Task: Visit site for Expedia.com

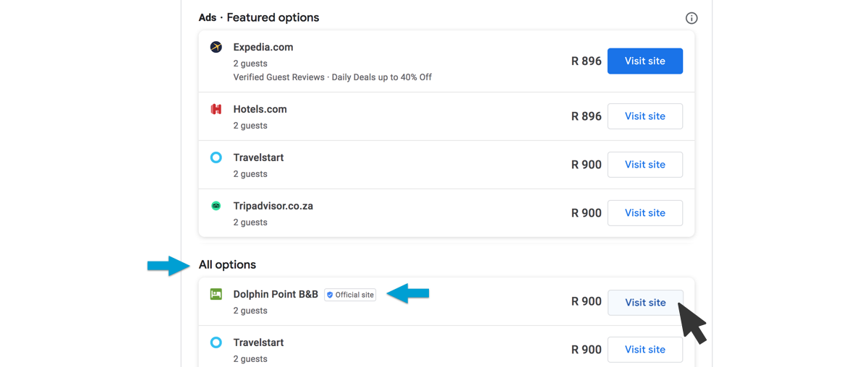Action: pyautogui.click(x=645, y=61)
